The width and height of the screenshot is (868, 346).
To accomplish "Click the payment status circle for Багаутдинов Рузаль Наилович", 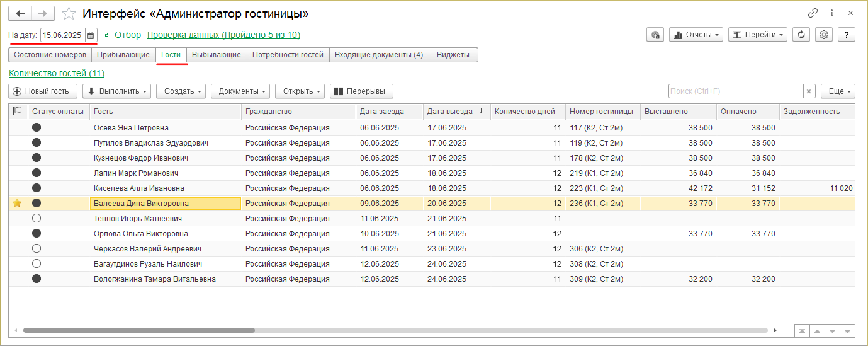I will pyautogui.click(x=37, y=264).
